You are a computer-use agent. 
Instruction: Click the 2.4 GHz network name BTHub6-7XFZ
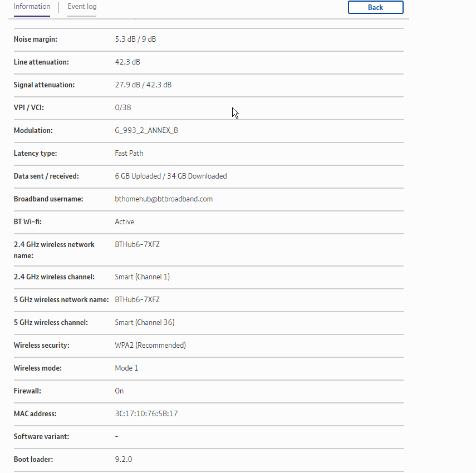tap(137, 244)
